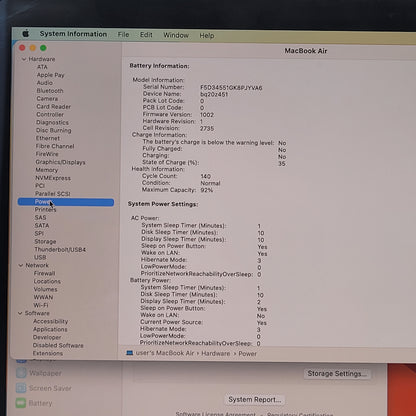The image size is (416, 416).
Task: Select Graphics/Displays in sidebar
Action: click(x=60, y=162)
